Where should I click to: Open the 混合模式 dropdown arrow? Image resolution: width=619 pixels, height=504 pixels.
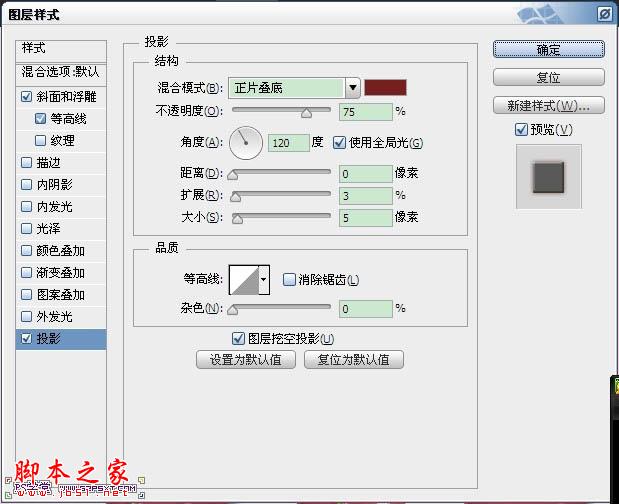pyautogui.click(x=353, y=88)
